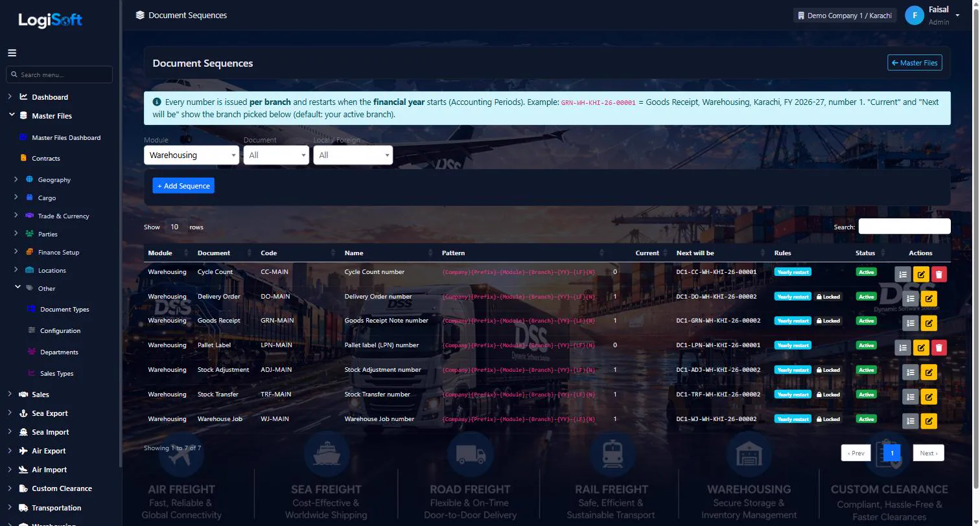Click the Demo Company 1 / Karachi selector
The width and height of the screenshot is (980, 526).
pos(845,16)
